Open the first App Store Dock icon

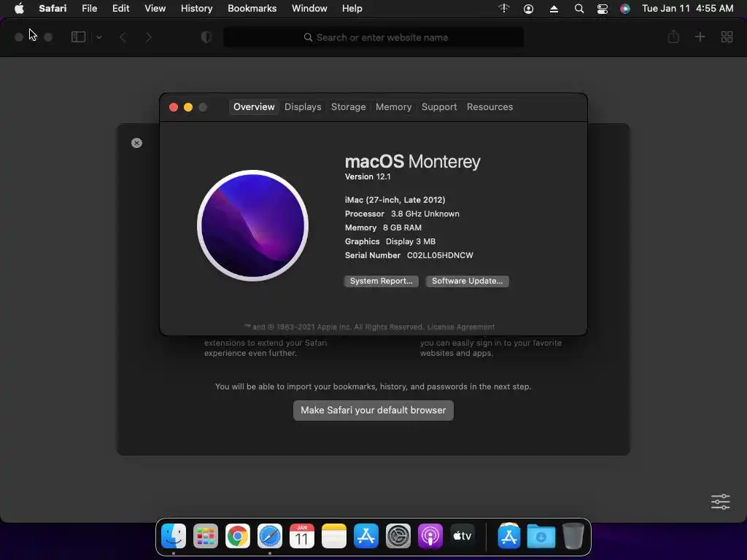point(366,536)
